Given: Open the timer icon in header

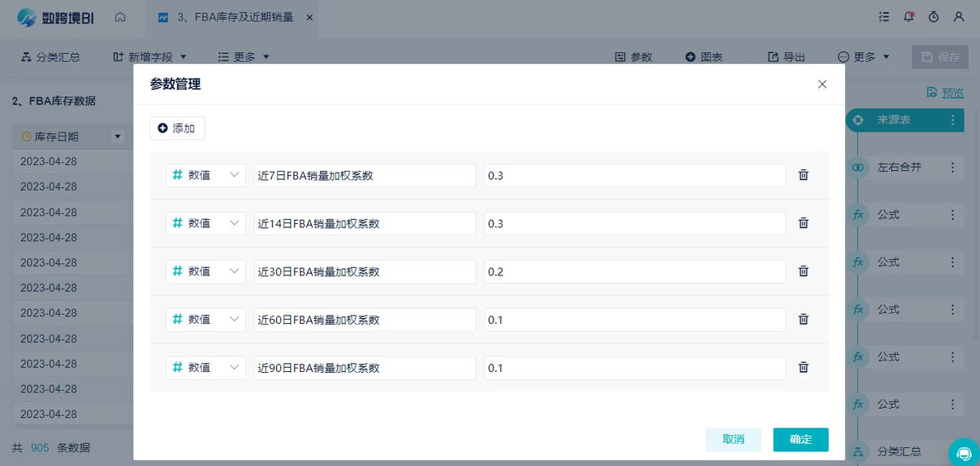Looking at the screenshot, I should 933,16.
